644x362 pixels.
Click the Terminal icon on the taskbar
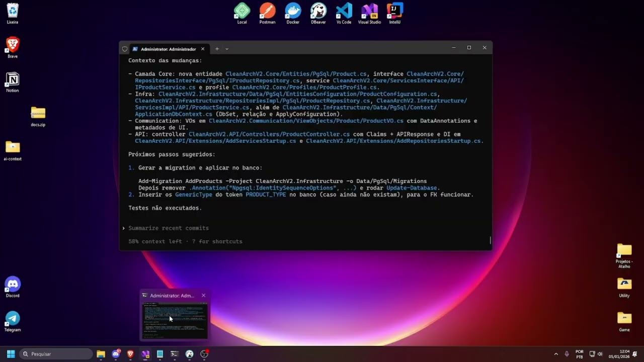pos(175,354)
